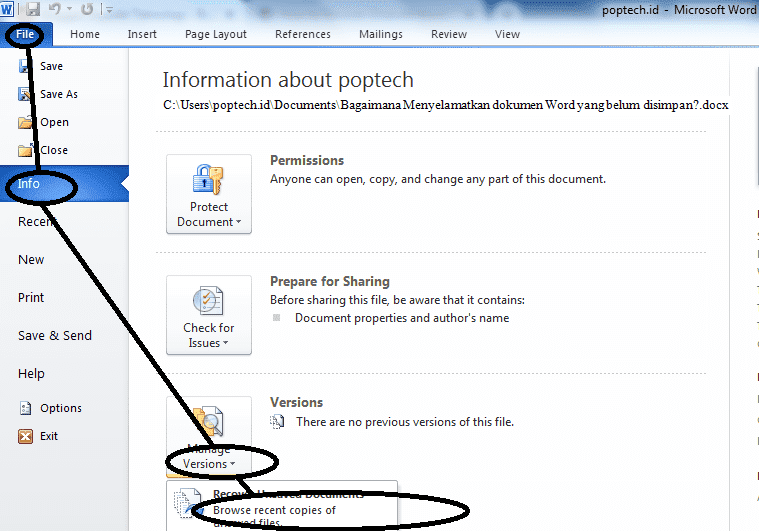Open the Customize Quick Access Toolbar dropdown
This screenshot has height=531, width=759.
point(110,9)
